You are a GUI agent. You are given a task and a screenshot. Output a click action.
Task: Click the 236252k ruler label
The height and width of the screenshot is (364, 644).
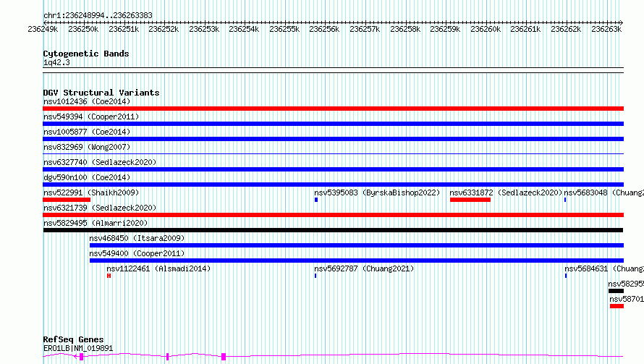[x=164, y=30]
